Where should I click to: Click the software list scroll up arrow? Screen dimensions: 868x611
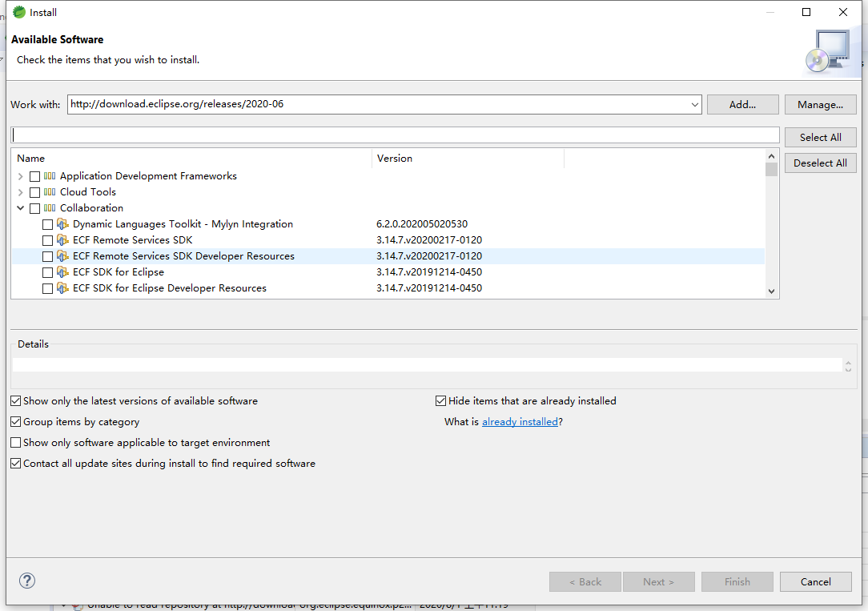tap(771, 156)
